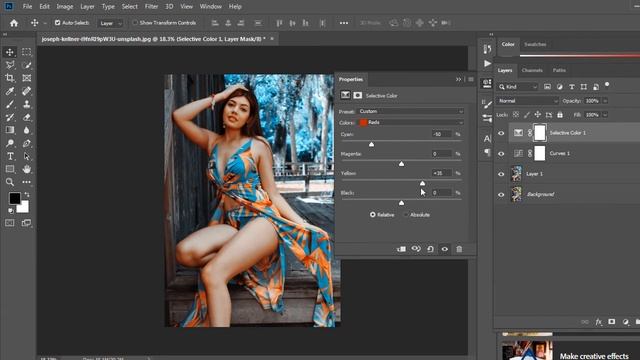This screenshot has height=360, width=640.
Task: Hide the Background layer
Action: (501, 195)
